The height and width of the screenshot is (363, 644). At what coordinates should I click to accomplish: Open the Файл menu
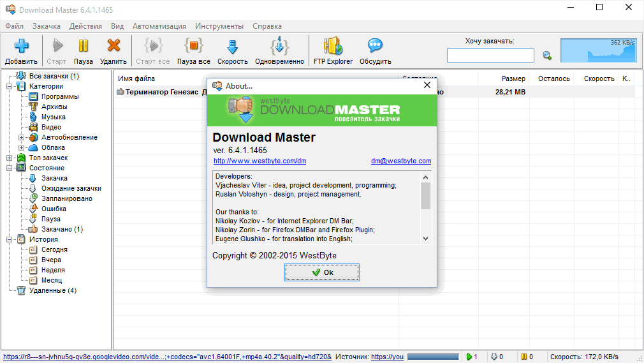pos(15,26)
